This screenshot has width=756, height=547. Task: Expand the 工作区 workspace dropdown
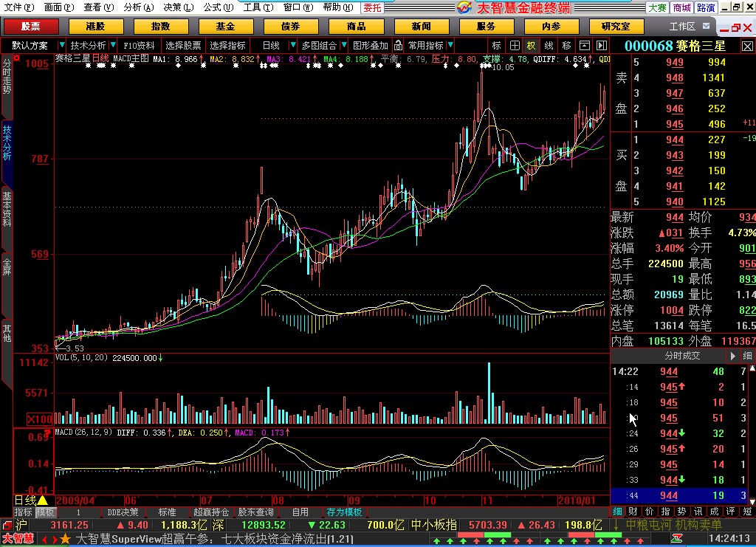pyautogui.click(x=706, y=26)
